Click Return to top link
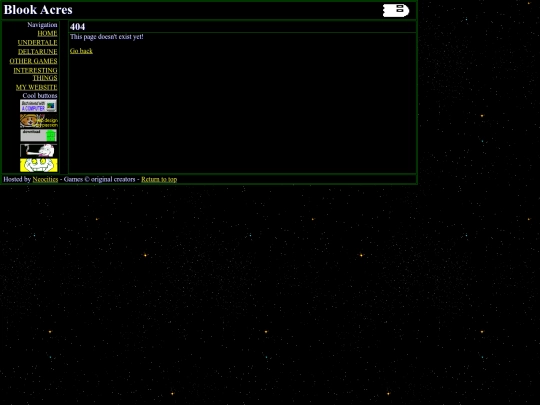 coord(159,179)
